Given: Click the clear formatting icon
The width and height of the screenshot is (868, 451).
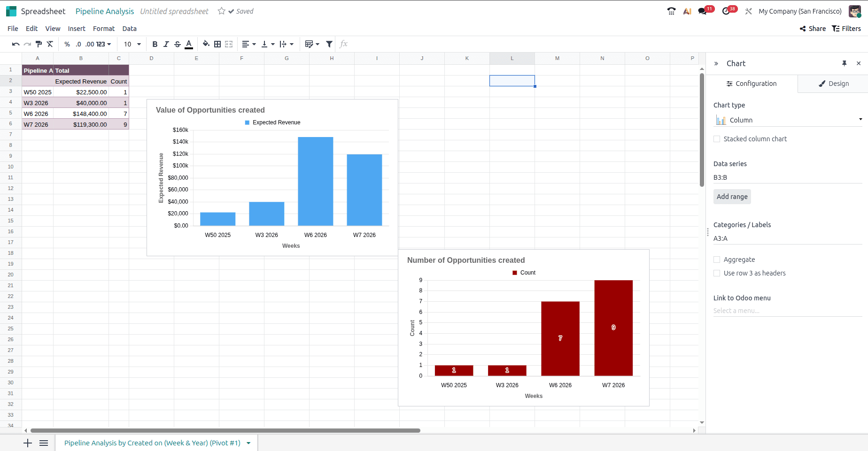Looking at the screenshot, I should pyautogui.click(x=50, y=44).
